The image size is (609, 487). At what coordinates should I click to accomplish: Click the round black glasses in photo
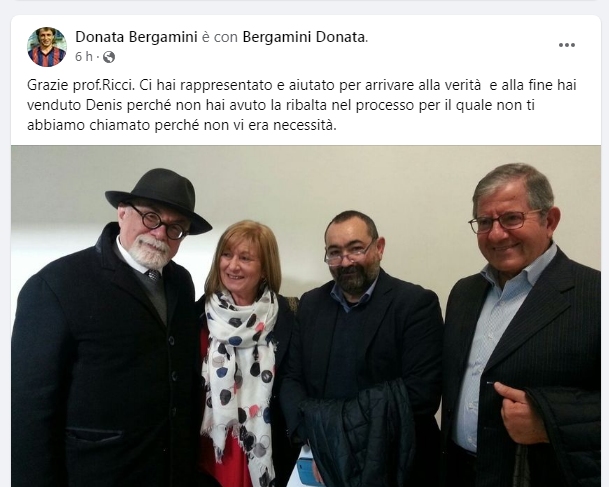coord(159,223)
